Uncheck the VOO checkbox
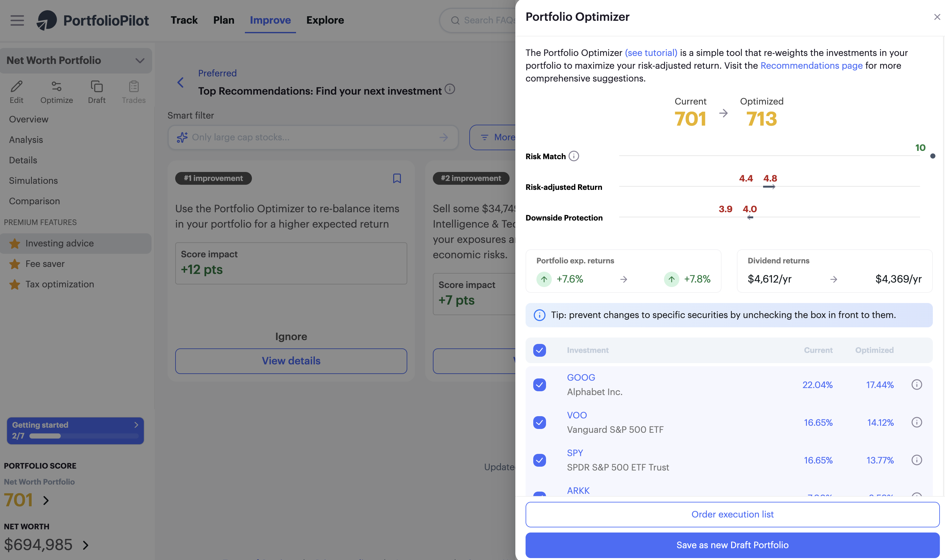Image resolution: width=945 pixels, height=560 pixels. point(539,422)
